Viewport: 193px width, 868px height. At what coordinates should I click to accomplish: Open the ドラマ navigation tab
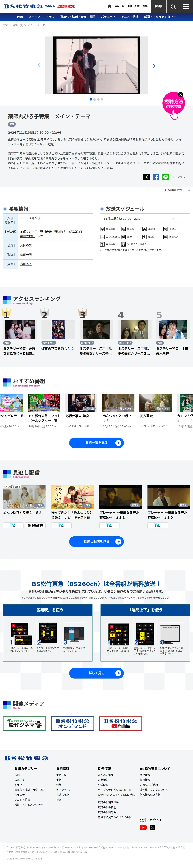pyautogui.click(x=50, y=17)
